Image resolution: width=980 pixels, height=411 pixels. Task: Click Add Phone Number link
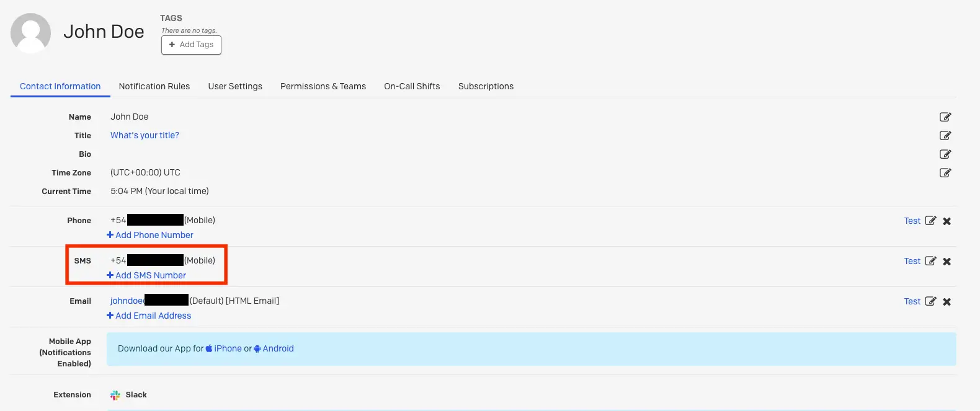pyautogui.click(x=150, y=235)
